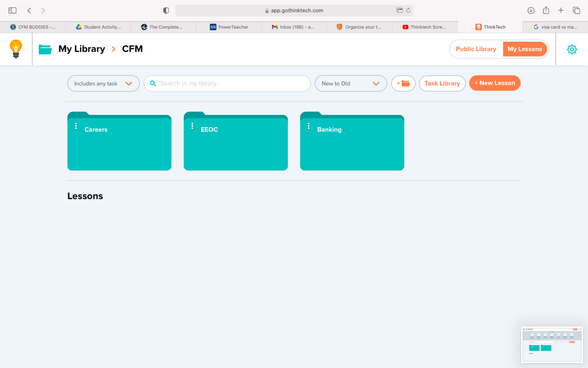This screenshot has height=368, width=588.
Task: Switch to the PowerTeacher browser tab
Action: tap(229, 27)
